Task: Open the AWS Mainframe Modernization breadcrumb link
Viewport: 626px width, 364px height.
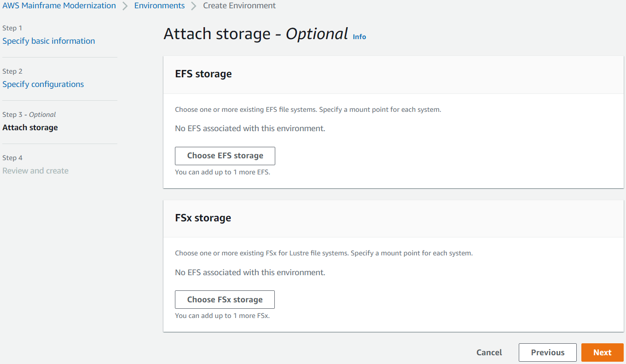Action: (58, 6)
